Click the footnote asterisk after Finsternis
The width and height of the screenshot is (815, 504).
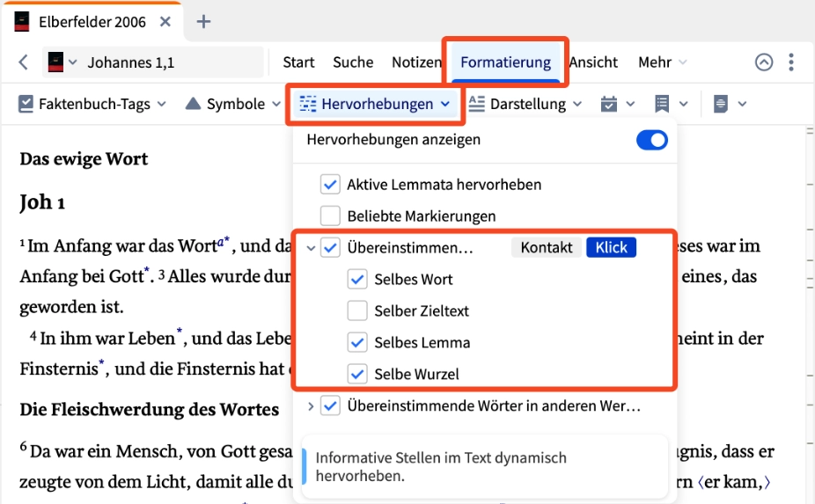[101, 362]
